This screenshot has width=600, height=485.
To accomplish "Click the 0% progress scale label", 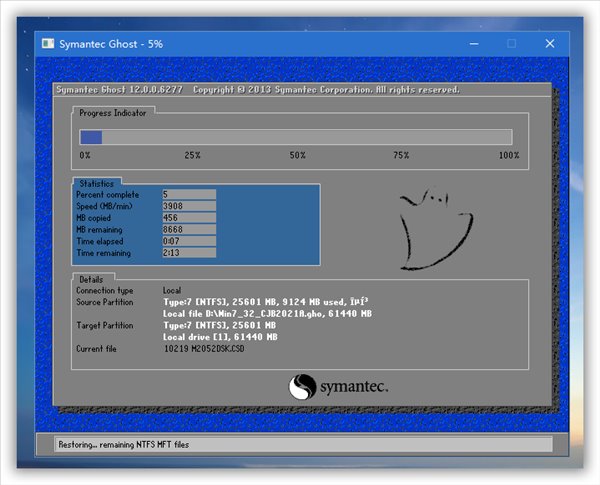I will tap(85, 155).
